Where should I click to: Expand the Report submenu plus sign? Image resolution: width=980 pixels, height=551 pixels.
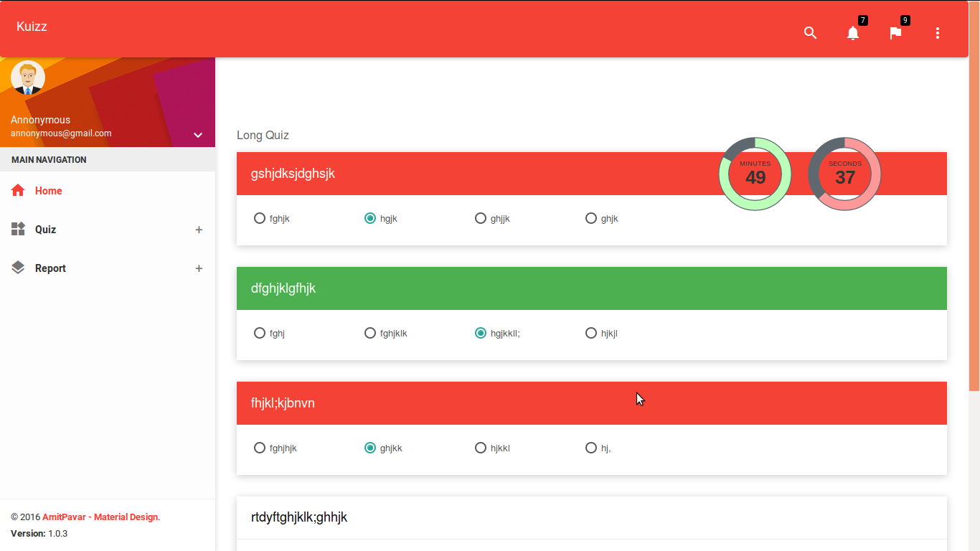tap(199, 268)
